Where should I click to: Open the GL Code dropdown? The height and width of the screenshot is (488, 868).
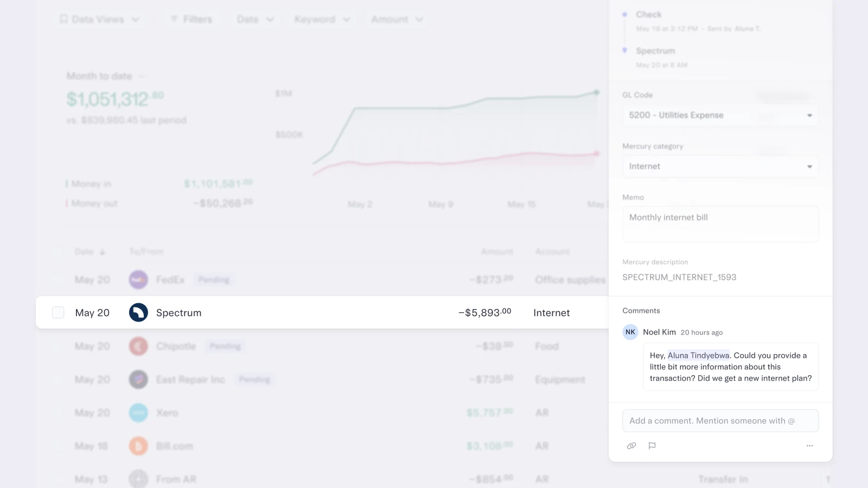click(x=720, y=115)
